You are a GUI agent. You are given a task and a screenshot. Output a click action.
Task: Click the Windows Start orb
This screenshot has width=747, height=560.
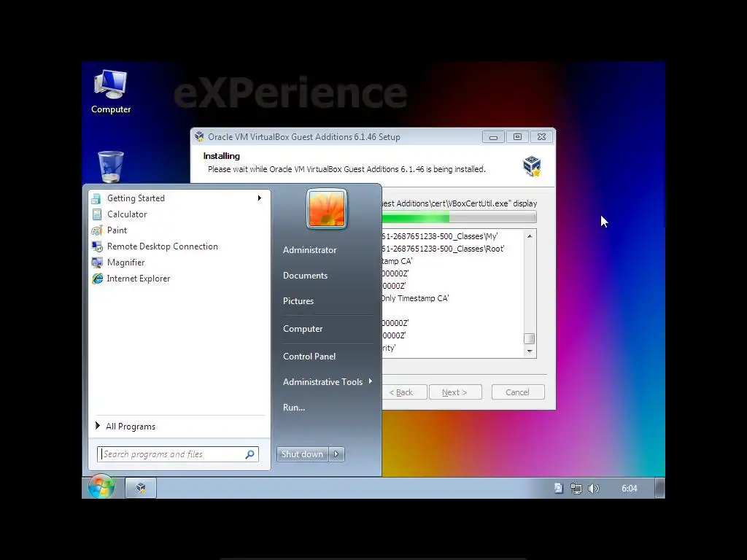pyautogui.click(x=101, y=486)
